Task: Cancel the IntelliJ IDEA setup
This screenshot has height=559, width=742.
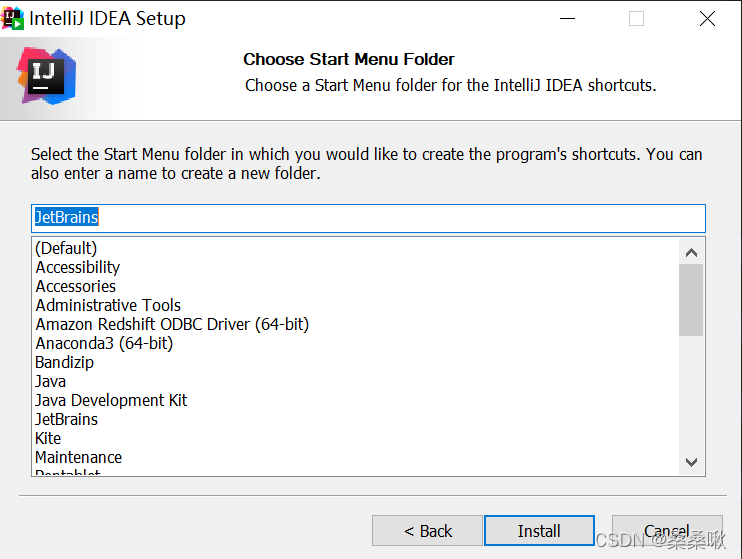Action: (667, 531)
